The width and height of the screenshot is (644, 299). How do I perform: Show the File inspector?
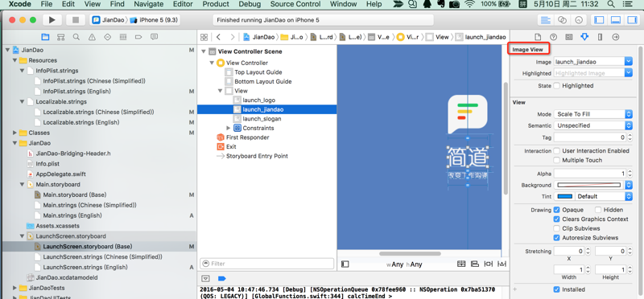pyautogui.click(x=538, y=37)
